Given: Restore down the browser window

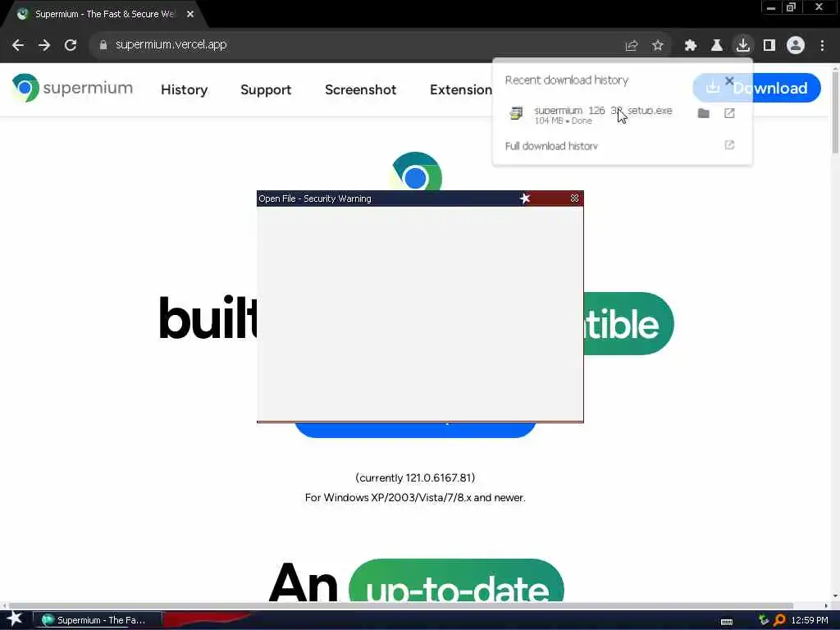Looking at the screenshot, I should [x=791, y=7].
